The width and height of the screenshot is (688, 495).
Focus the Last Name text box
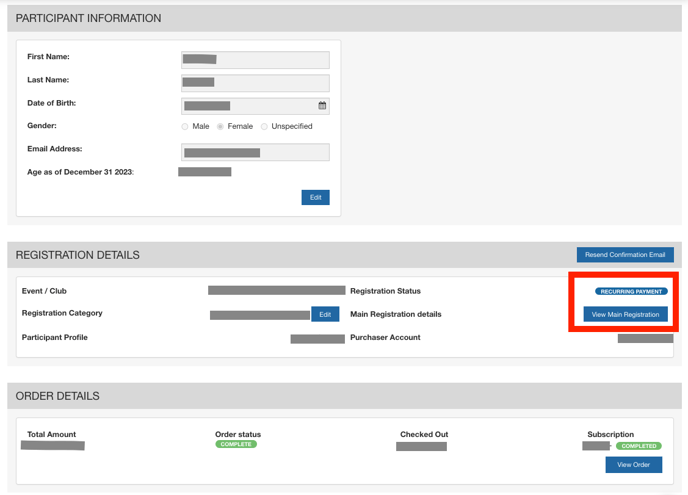(255, 83)
